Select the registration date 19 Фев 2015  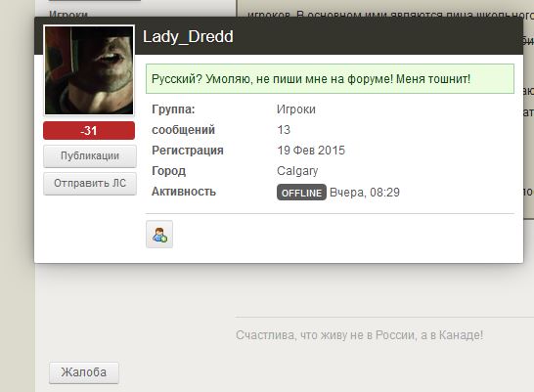coord(311,151)
